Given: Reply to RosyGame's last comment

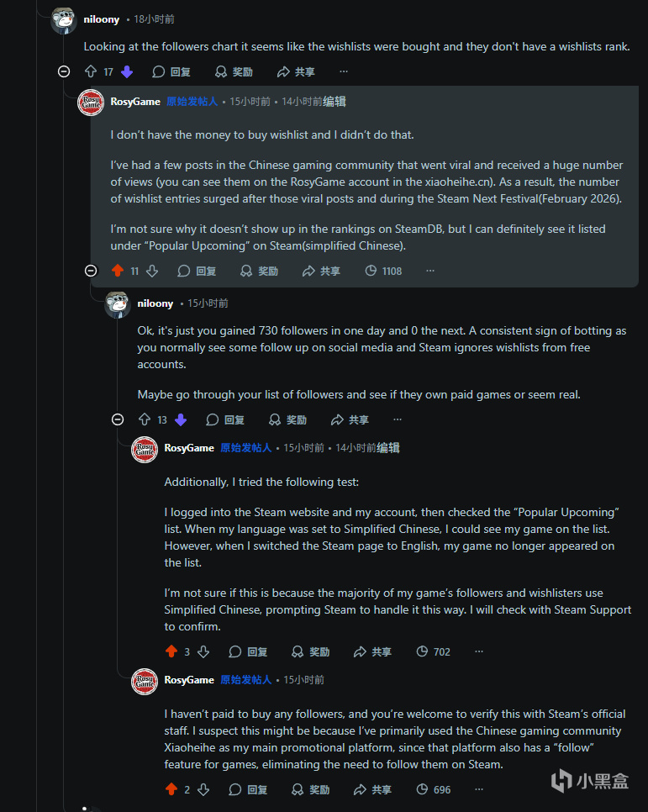Looking at the screenshot, I should (x=248, y=789).
